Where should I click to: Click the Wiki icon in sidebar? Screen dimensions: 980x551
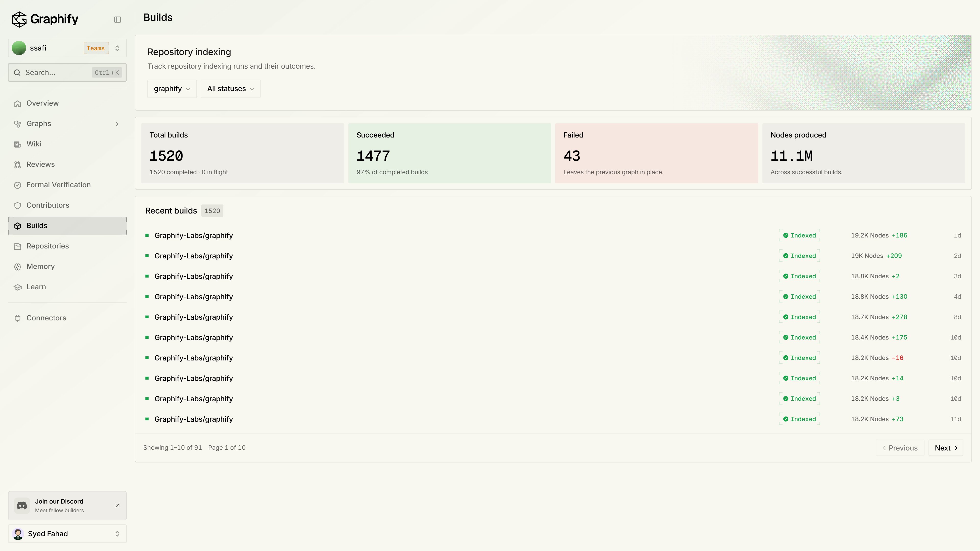(x=18, y=144)
